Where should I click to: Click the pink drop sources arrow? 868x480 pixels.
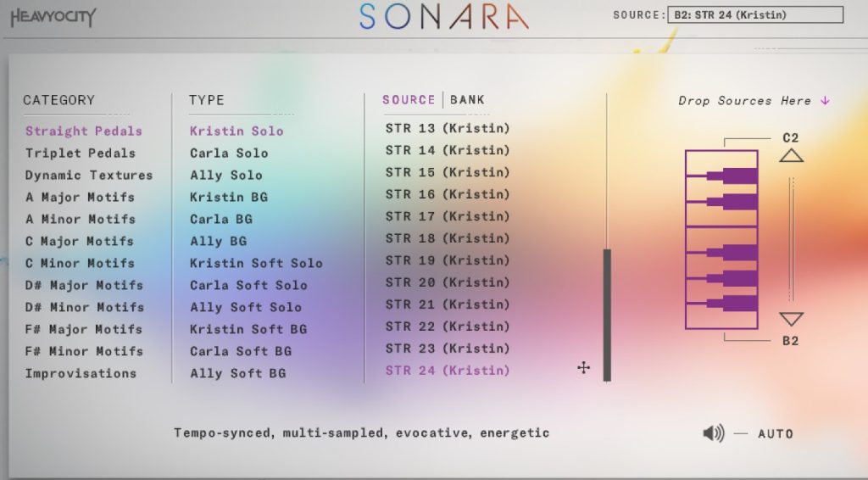[x=825, y=101]
